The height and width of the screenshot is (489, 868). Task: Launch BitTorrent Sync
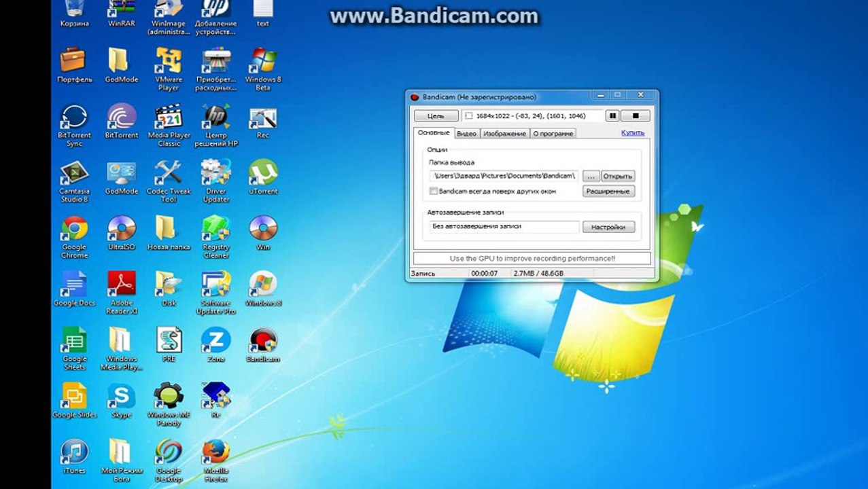click(74, 126)
